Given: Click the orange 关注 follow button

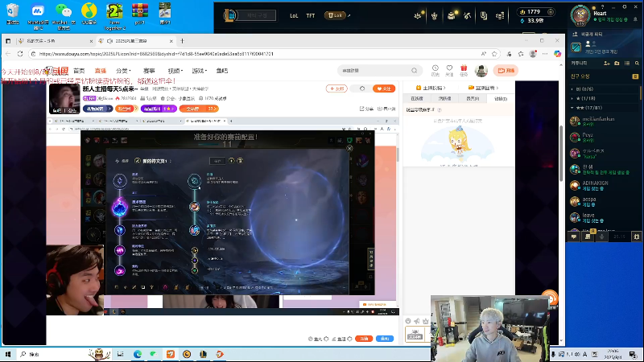Looking at the screenshot, I should coord(384,88).
